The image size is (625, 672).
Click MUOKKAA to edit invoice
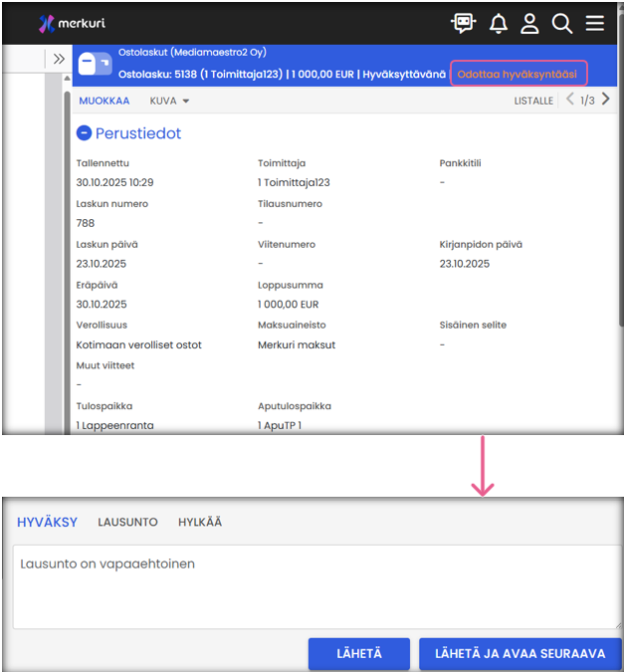104,101
